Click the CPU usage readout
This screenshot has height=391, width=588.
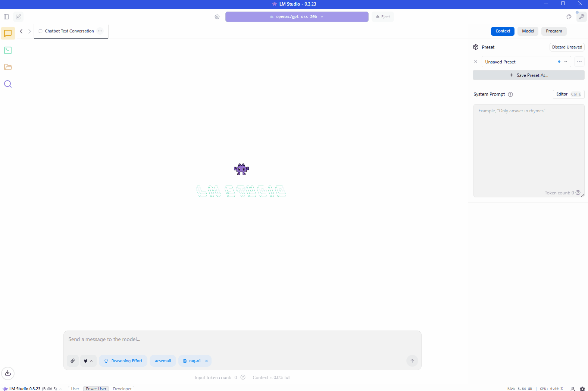pos(551,389)
